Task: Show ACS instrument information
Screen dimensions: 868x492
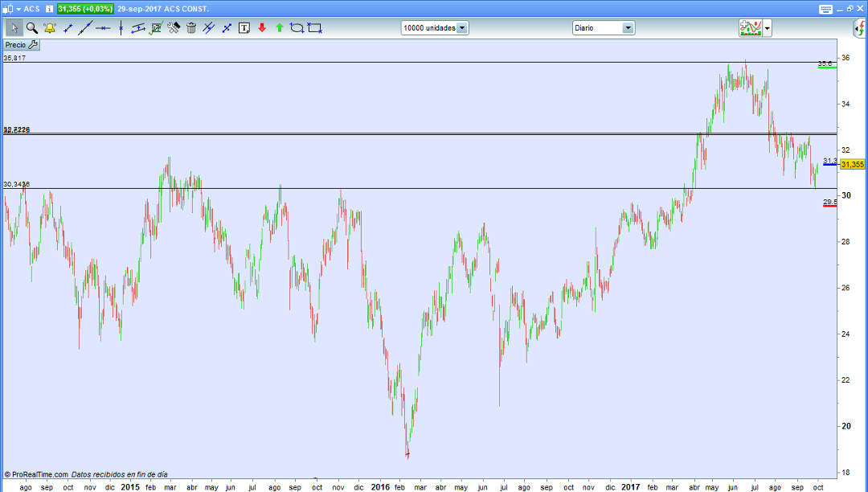Action: [x=48, y=7]
